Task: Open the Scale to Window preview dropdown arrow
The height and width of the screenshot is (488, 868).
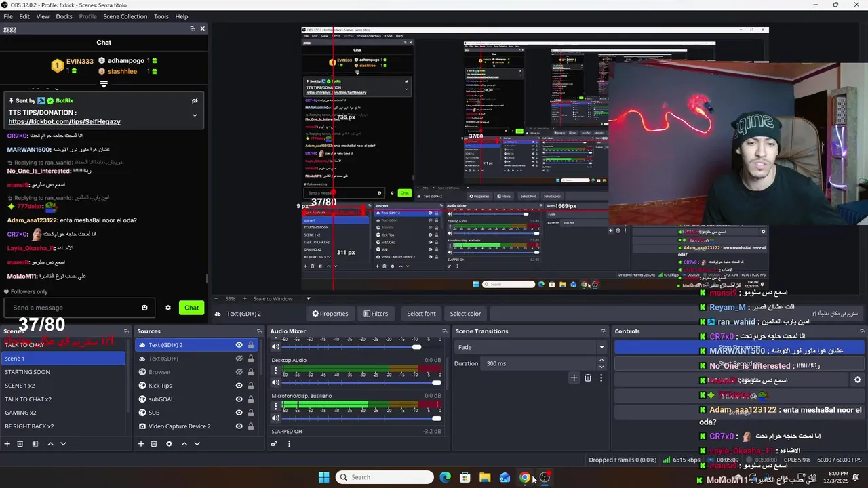Action: tap(308, 298)
